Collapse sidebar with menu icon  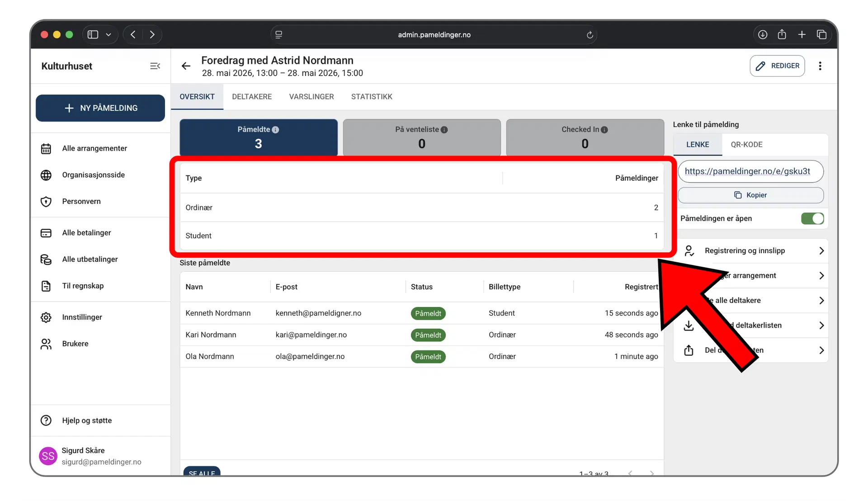point(155,66)
